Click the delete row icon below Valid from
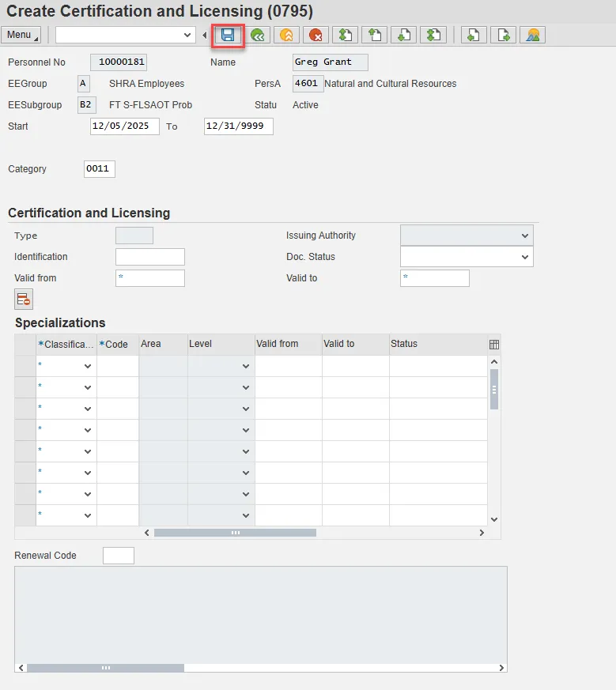This screenshot has width=616, height=690. click(x=24, y=300)
